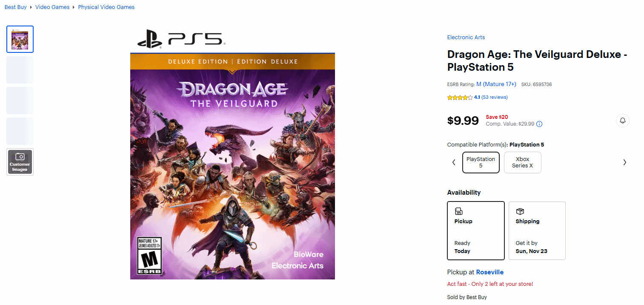Select the Pickup availability option
This screenshot has height=305, width=644.
[x=475, y=230]
